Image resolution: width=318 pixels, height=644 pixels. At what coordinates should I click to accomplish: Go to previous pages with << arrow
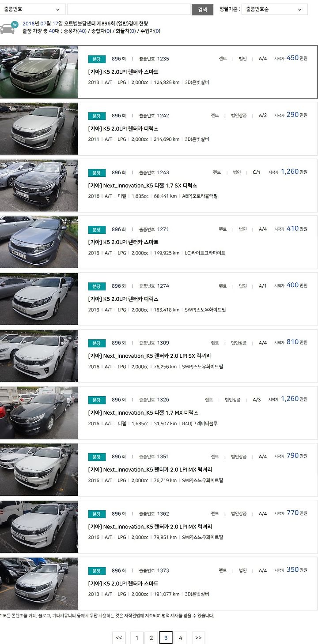119,638
